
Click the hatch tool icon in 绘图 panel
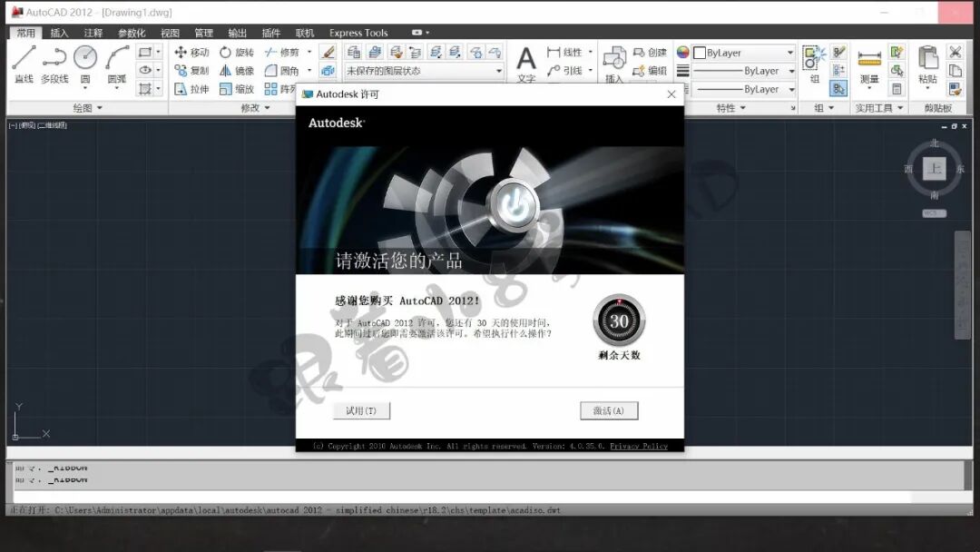click(145, 89)
